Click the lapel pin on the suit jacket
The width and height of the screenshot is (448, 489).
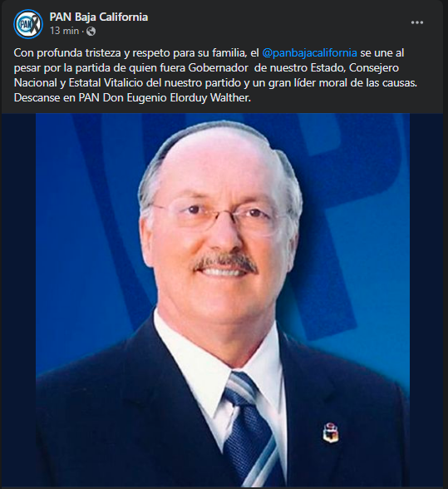331,432
